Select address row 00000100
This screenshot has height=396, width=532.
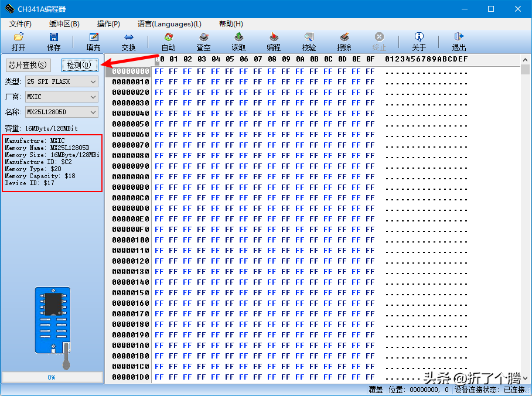[131, 240]
